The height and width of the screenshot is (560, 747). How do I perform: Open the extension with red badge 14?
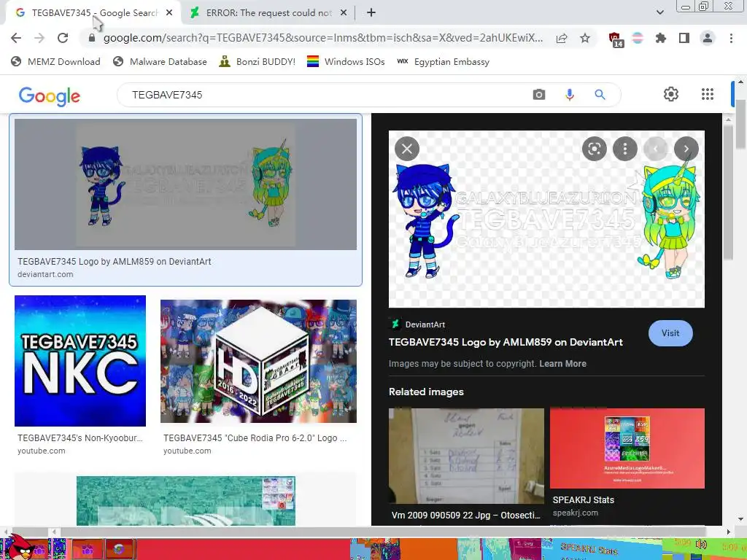click(x=616, y=39)
